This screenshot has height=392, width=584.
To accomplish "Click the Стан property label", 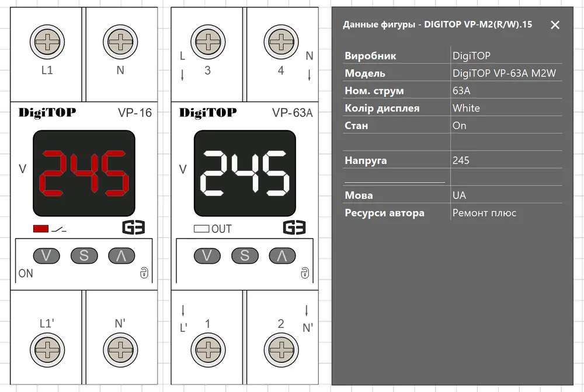I will click(x=356, y=125).
